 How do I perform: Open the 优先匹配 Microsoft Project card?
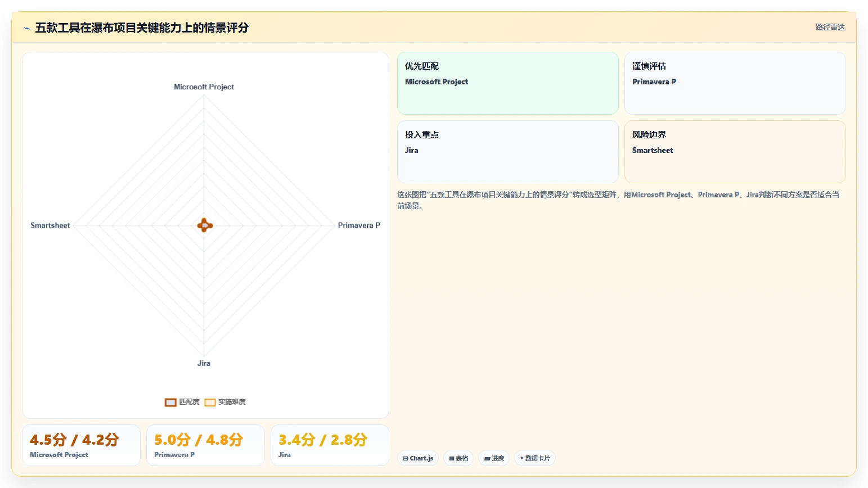tap(507, 83)
